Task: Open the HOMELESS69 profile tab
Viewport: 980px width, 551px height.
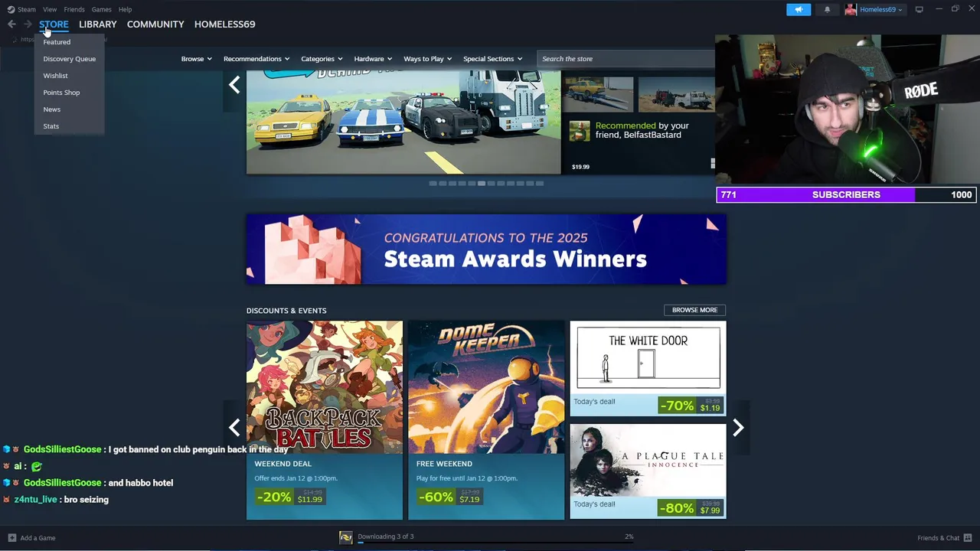Action: [224, 24]
